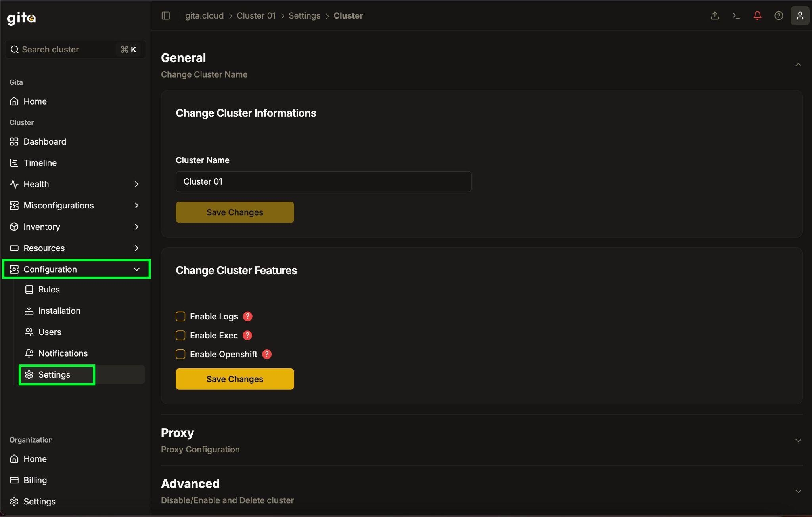Click the Rules book icon
This screenshot has width=812, height=517.
29,290
